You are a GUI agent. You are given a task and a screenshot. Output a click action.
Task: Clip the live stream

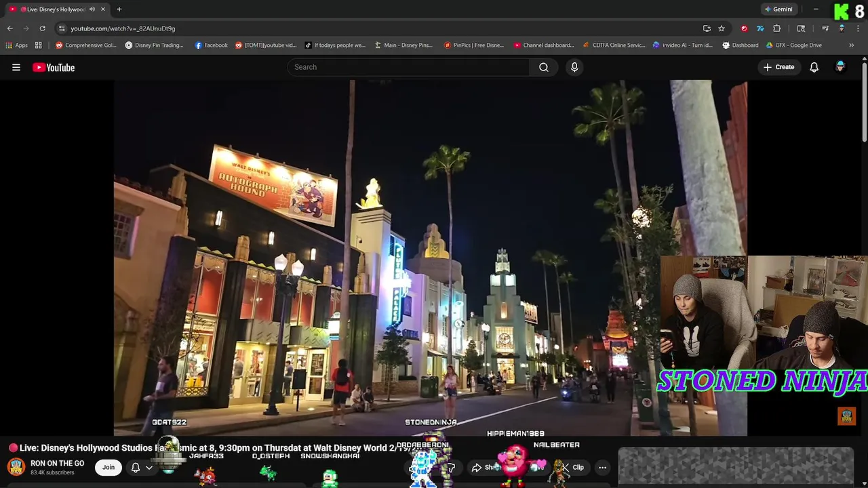point(572,467)
